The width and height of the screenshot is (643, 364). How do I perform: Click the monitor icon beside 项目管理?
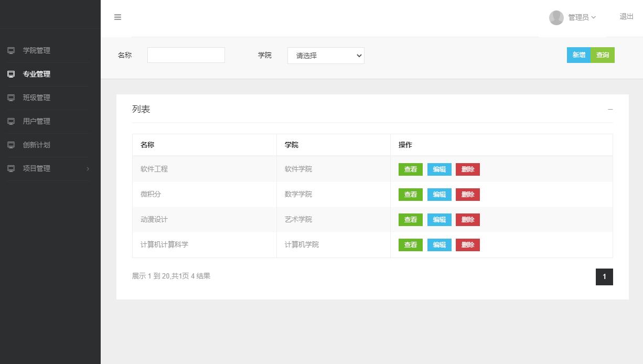(x=10, y=168)
